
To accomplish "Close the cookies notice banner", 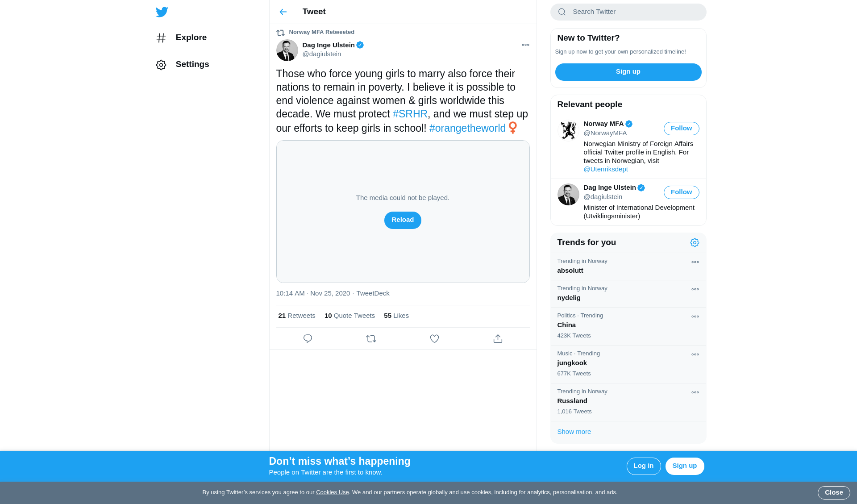I will 834,493.
